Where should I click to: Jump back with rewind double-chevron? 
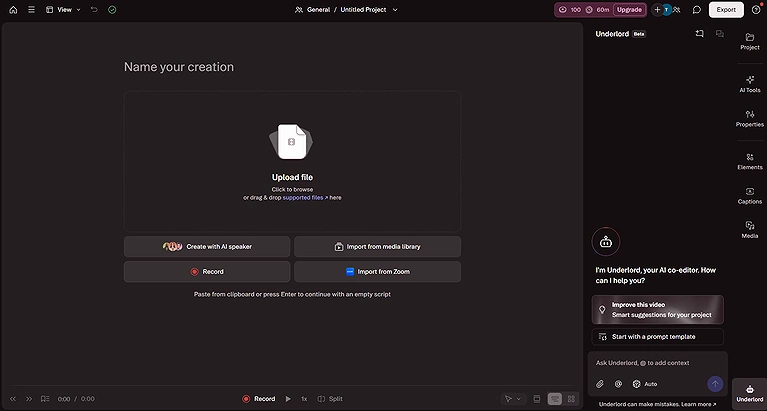(13, 399)
